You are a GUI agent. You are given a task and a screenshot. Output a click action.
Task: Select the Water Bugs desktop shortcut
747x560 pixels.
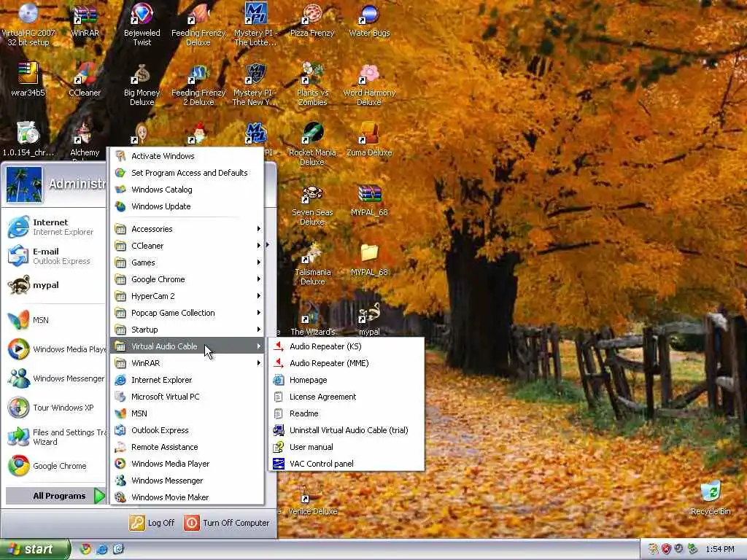[x=369, y=20]
